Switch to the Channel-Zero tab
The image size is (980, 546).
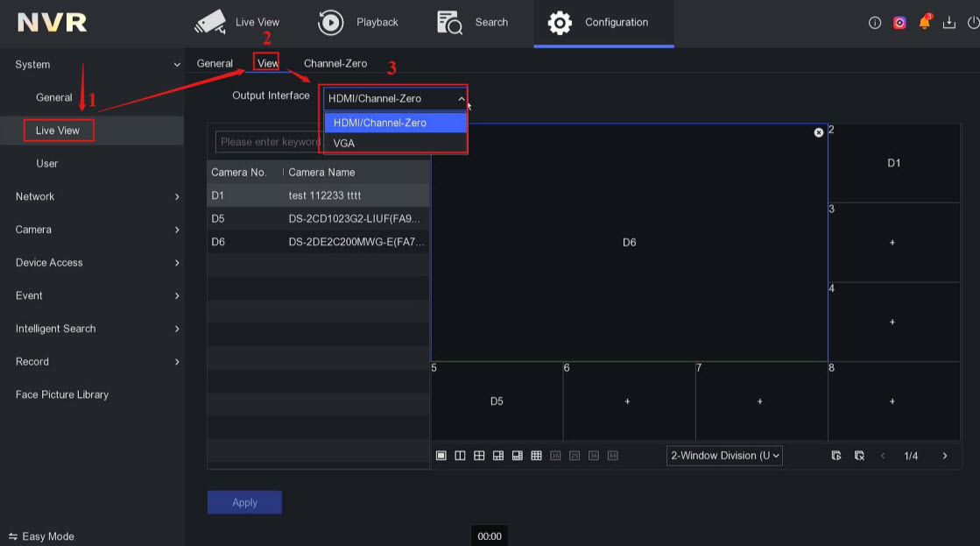point(335,63)
